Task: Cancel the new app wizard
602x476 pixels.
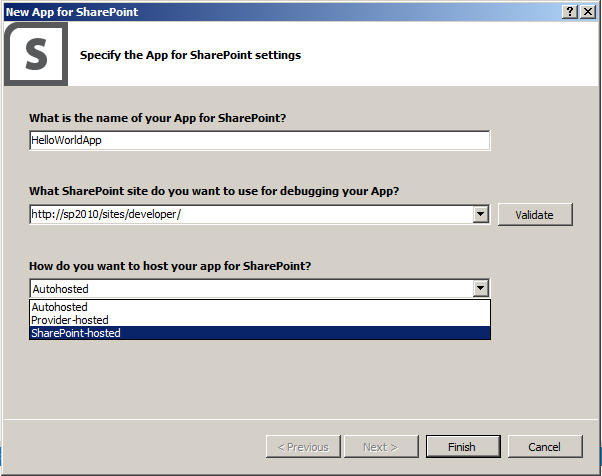Action: click(545, 446)
